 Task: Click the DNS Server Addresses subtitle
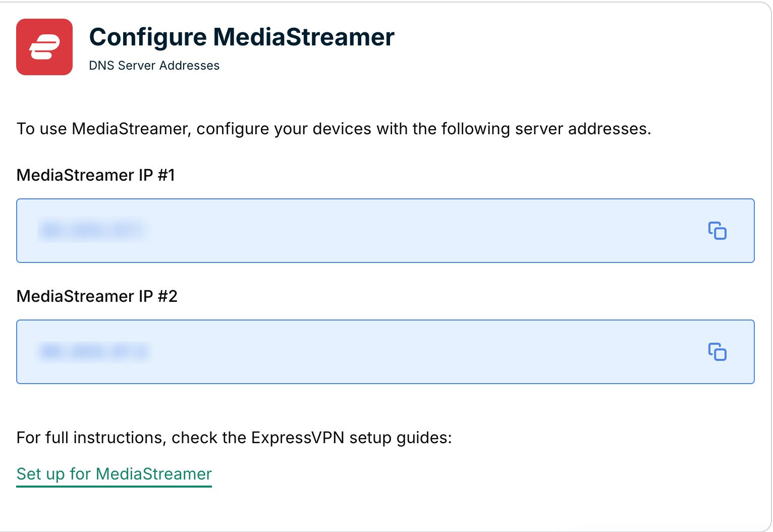(154, 66)
